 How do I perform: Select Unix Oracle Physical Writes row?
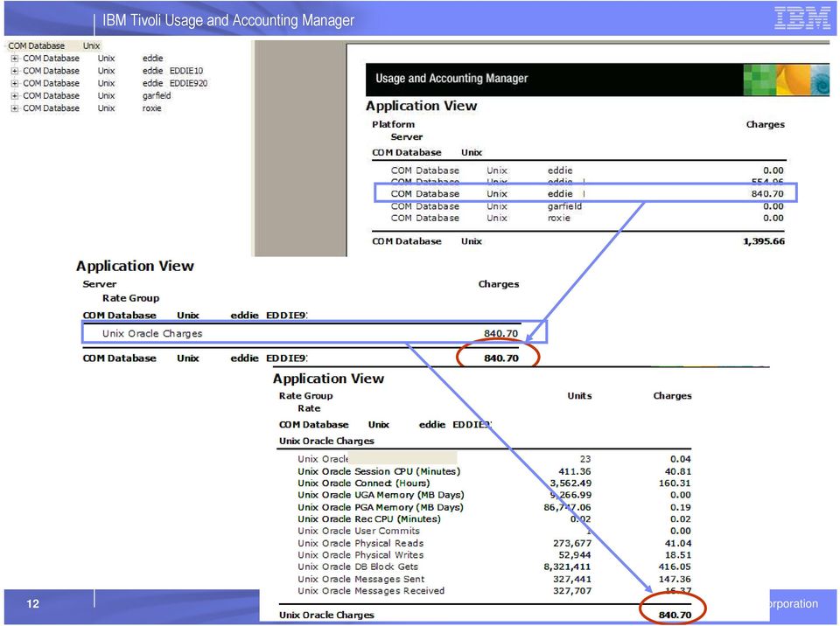point(493,555)
